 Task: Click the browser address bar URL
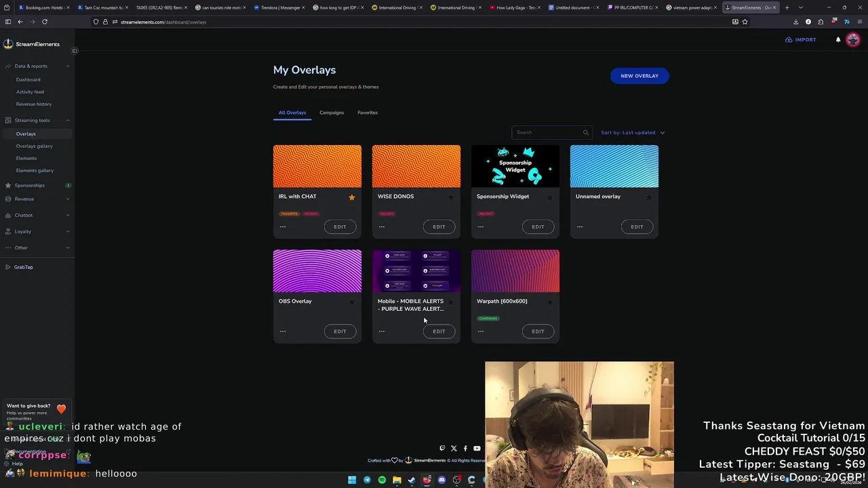point(163,22)
